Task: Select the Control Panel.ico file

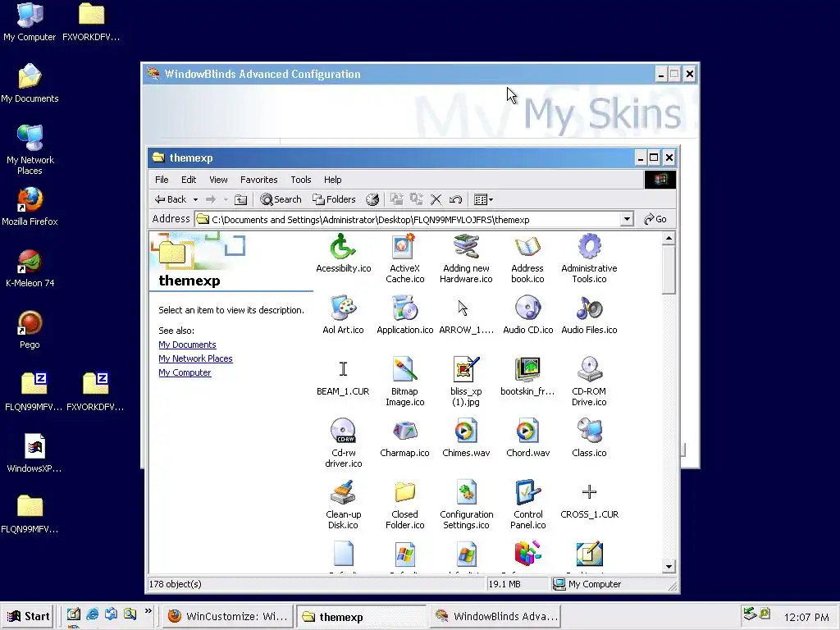Action: (x=527, y=505)
